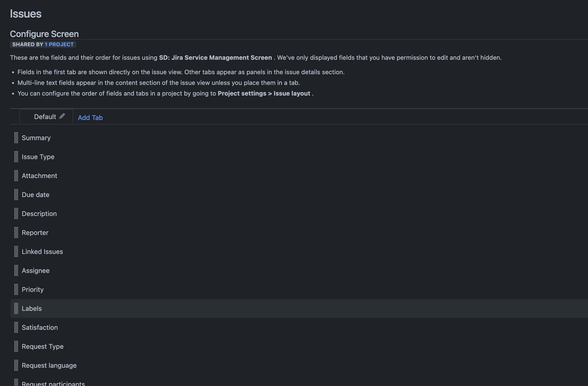Click the Configure Screen heading

pyautogui.click(x=44, y=34)
